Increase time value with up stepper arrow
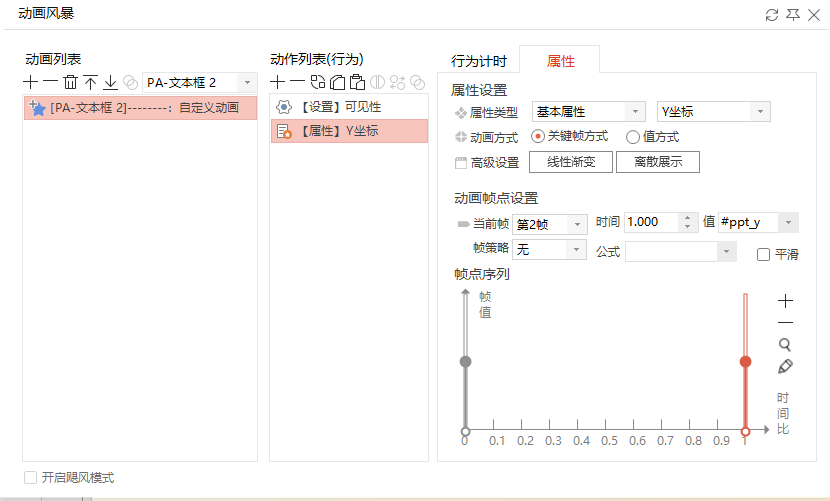The image size is (830, 501). 687,218
